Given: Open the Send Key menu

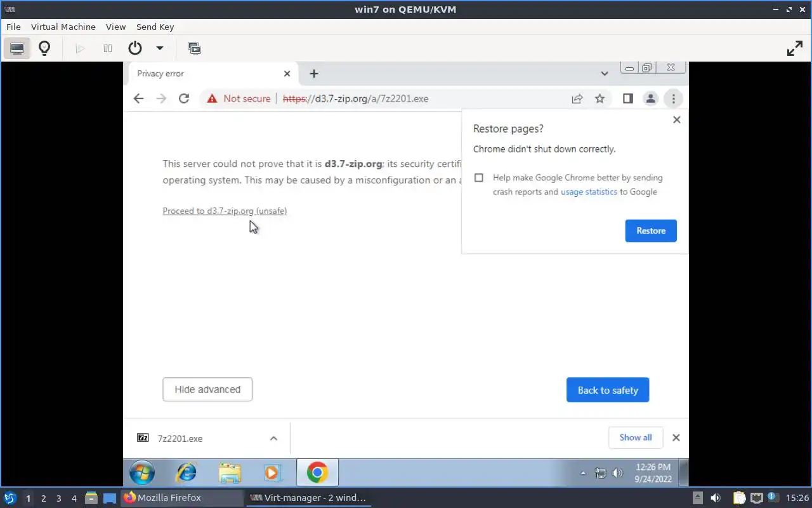Looking at the screenshot, I should [x=155, y=27].
